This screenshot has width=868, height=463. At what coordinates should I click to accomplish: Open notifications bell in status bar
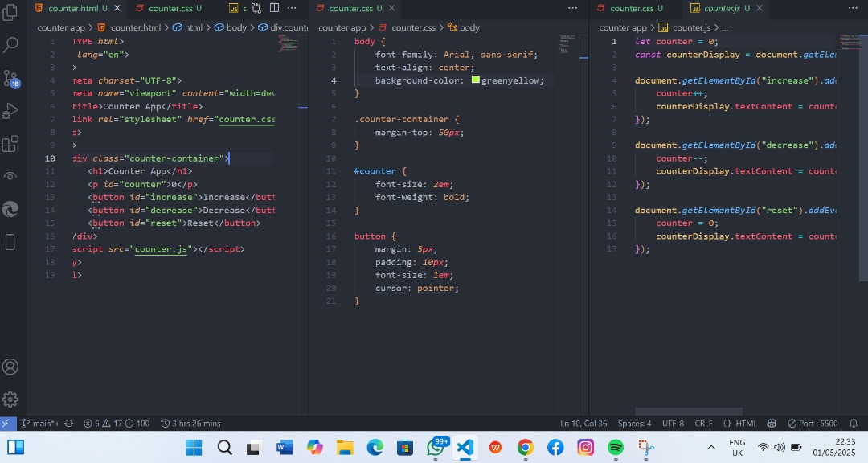(x=854, y=423)
